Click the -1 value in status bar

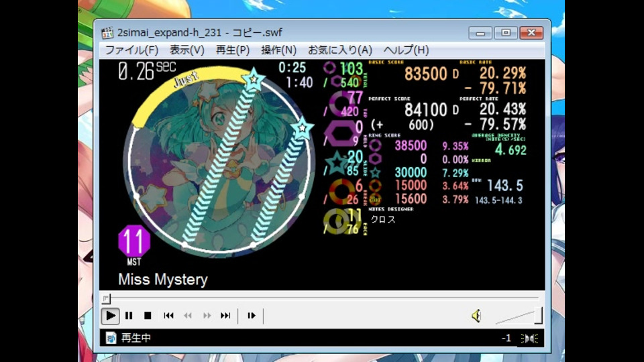coord(506,338)
